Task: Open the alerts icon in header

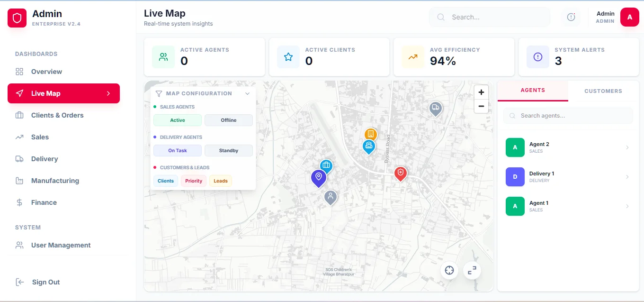Action: (571, 17)
